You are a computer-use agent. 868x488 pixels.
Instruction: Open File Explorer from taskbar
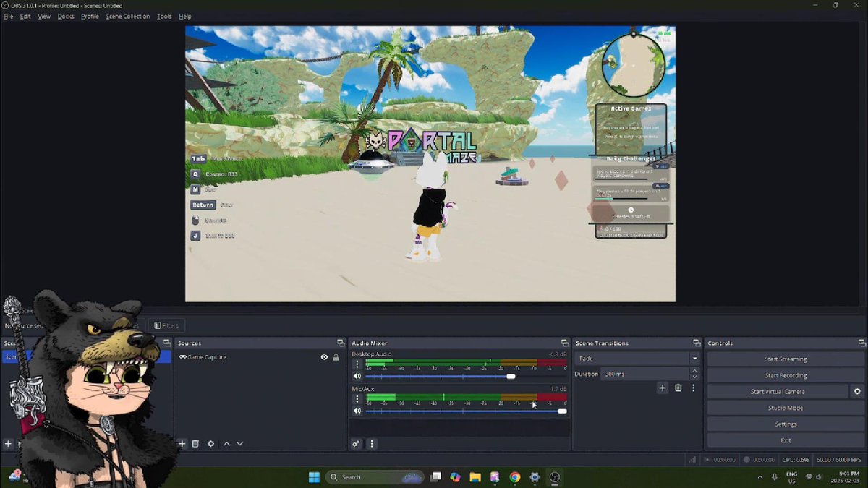click(475, 477)
